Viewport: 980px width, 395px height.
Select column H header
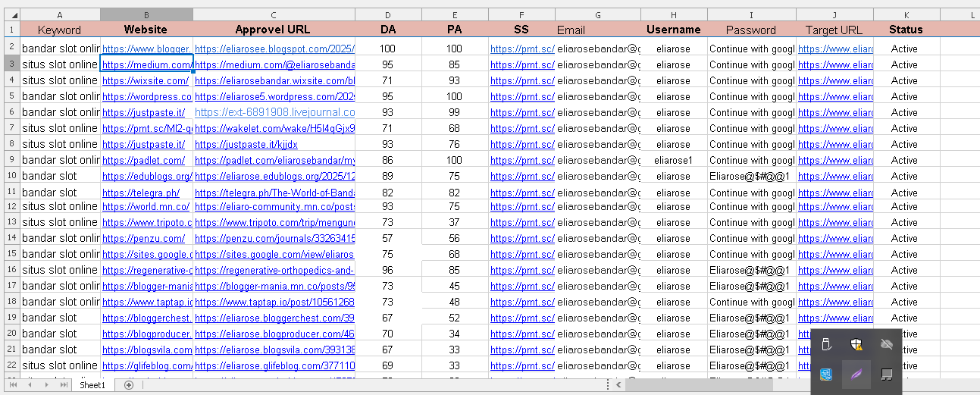[674, 15]
